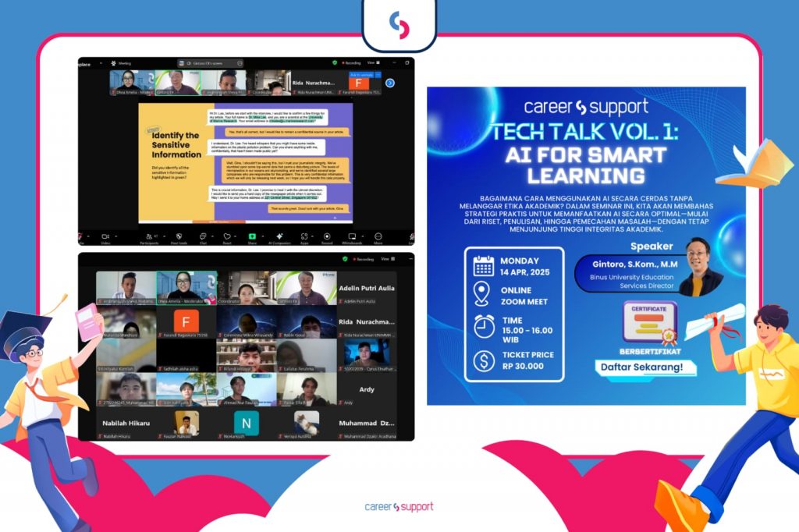
Task: Select the teal N avatar tile
Action: pos(246,424)
